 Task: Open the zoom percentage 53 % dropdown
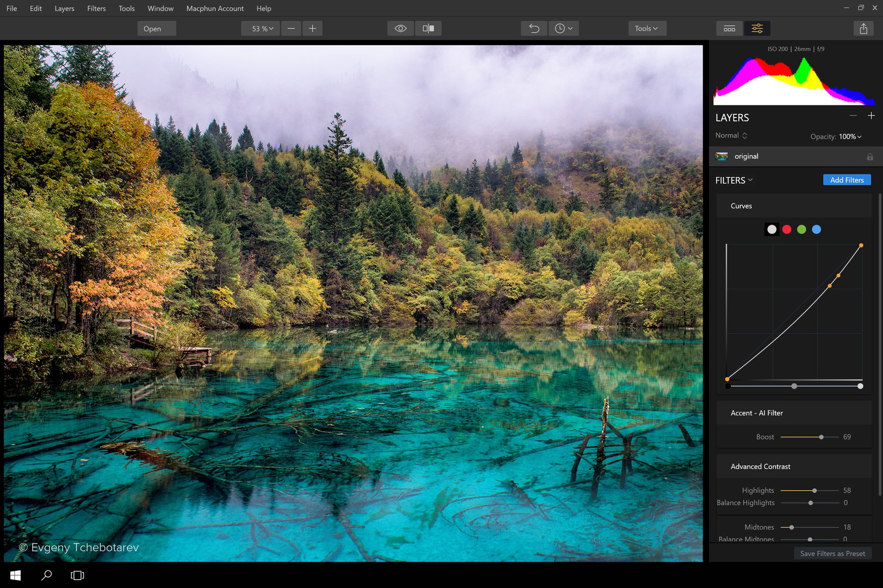click(x=261, y=29)
